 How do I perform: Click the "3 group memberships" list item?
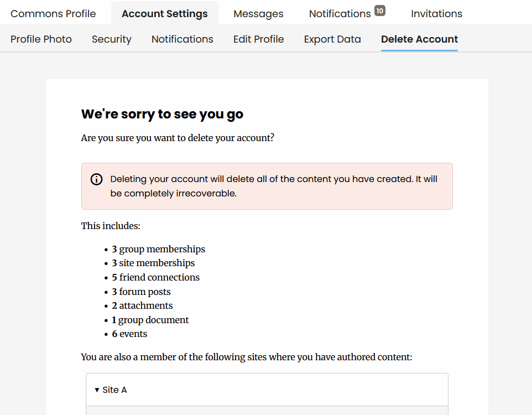tap(158, 249)
